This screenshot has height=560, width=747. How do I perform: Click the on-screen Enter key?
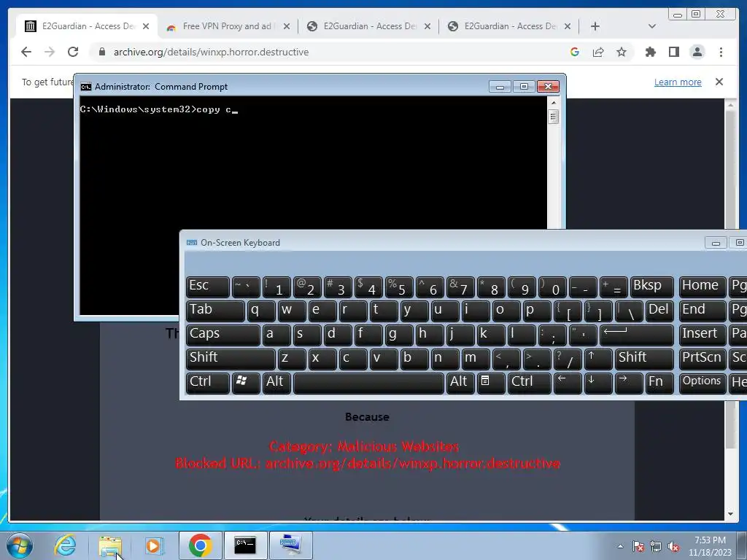(x=637, y=335)
